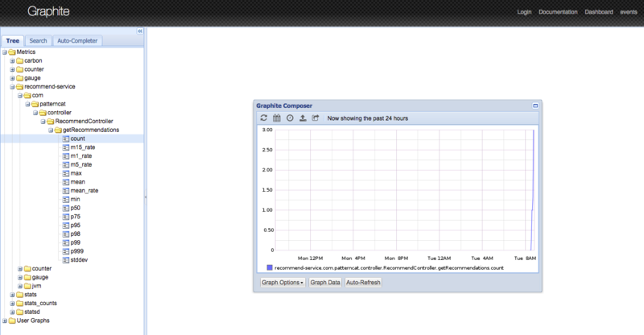Expand the stats_counts folder
The image size is (644, 335).
tap(12, 304)
